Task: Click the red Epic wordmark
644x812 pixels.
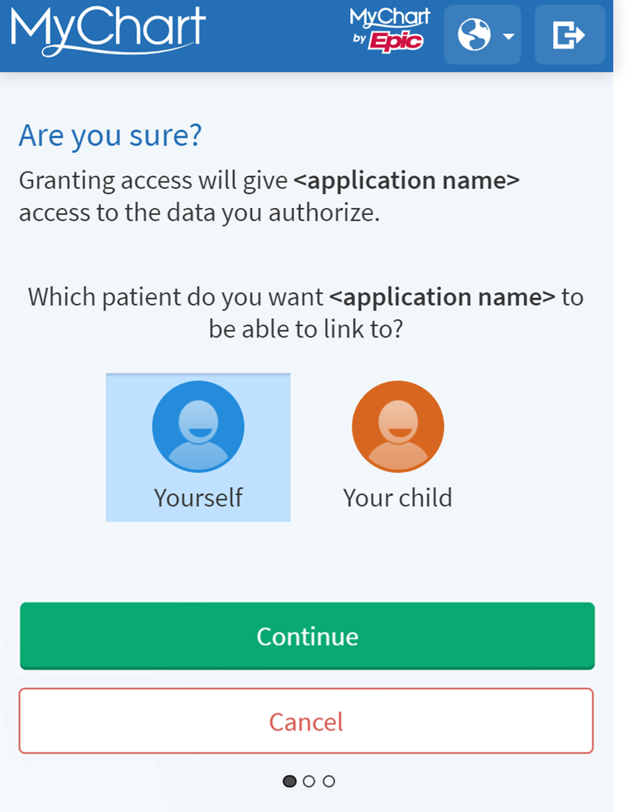Action: pos(396,42)
